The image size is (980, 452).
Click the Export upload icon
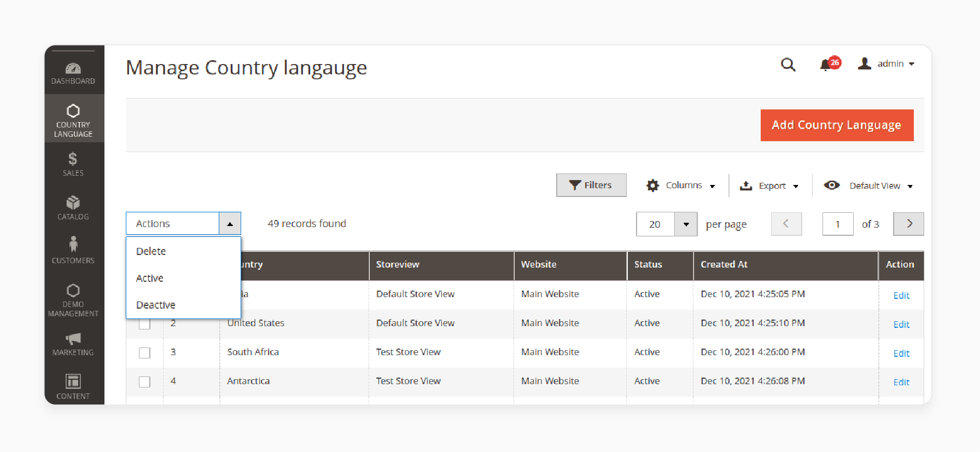tap(746, 186)
